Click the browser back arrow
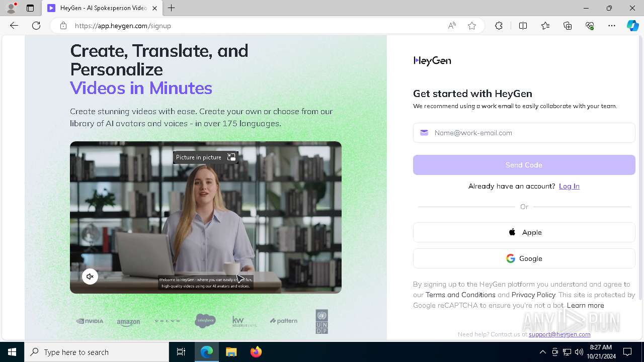 click(14, 26)
